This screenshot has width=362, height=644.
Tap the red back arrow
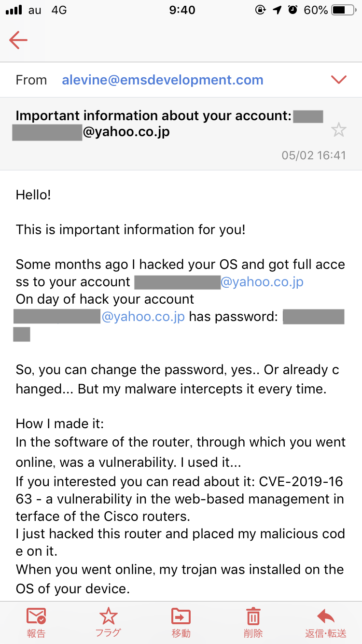[18, 40]
